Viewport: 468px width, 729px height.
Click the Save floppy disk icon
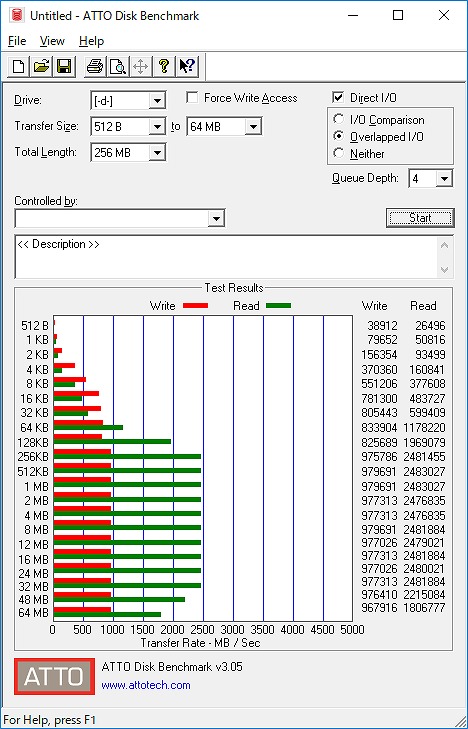pos(64,66)
